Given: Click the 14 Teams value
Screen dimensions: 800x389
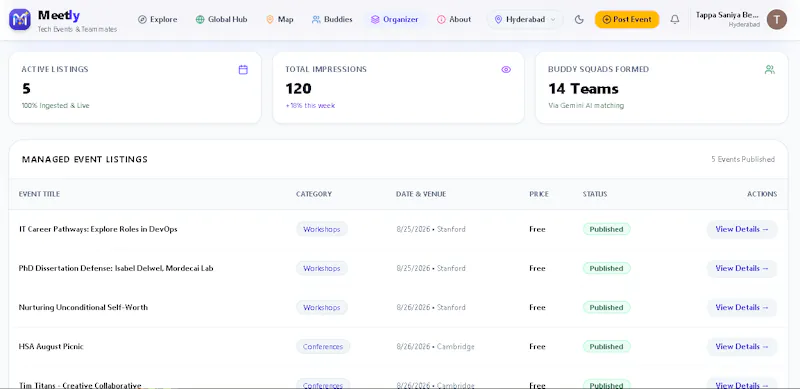Looking at the screenshot, I should (x=583, y=89).
